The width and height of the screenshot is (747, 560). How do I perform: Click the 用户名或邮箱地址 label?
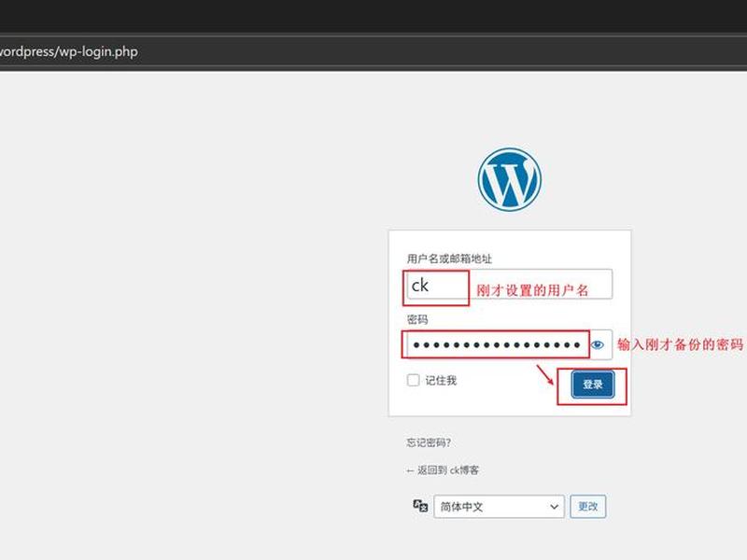point(449,259)
